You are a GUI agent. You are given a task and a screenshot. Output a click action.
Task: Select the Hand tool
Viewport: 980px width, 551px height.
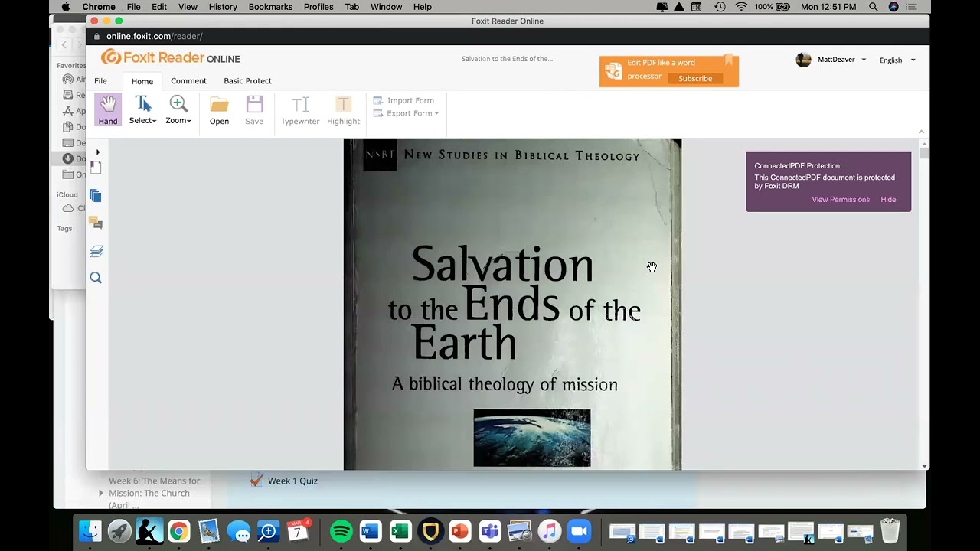[x=108, y=110]
